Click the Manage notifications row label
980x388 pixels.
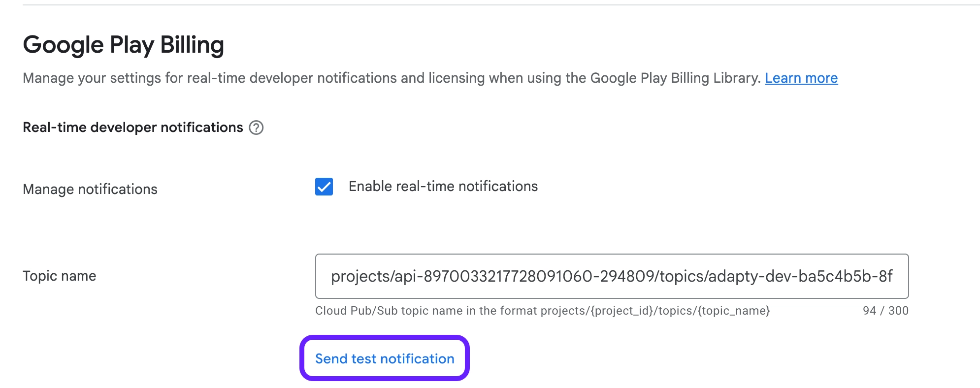point(90,190)
